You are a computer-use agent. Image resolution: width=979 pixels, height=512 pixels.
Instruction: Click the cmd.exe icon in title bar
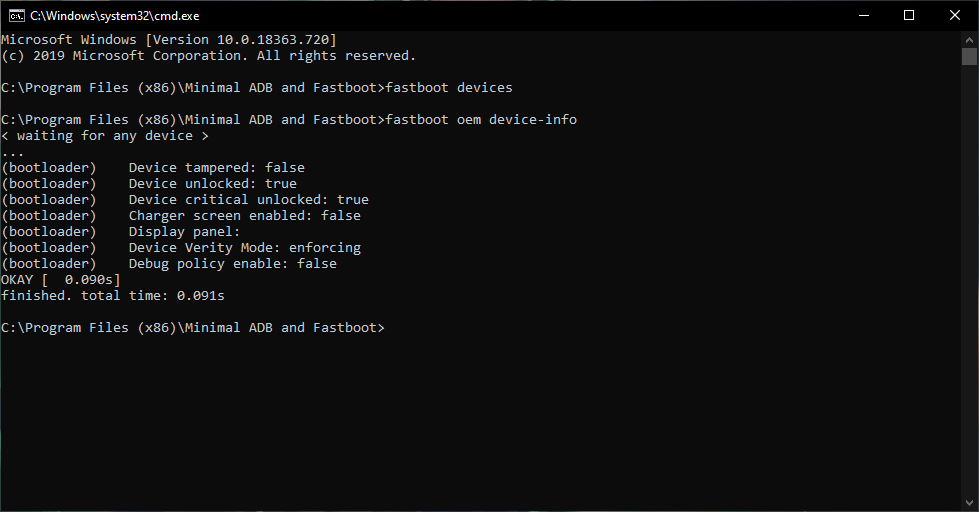point(16,15)
